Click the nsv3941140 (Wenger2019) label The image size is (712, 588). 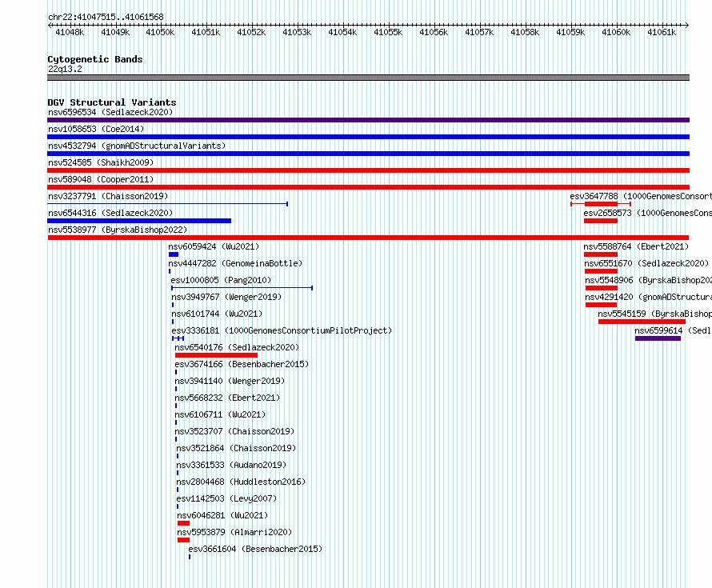[230, 381]
